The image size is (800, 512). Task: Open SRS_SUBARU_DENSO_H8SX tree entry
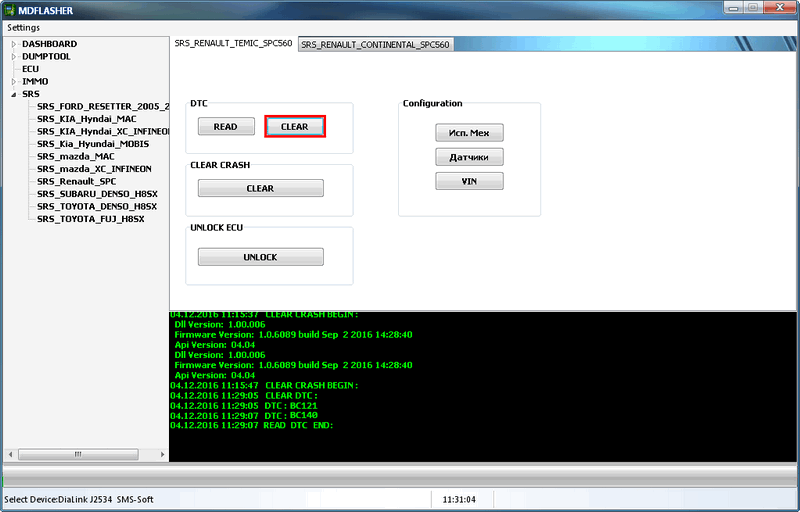point(97,194)
